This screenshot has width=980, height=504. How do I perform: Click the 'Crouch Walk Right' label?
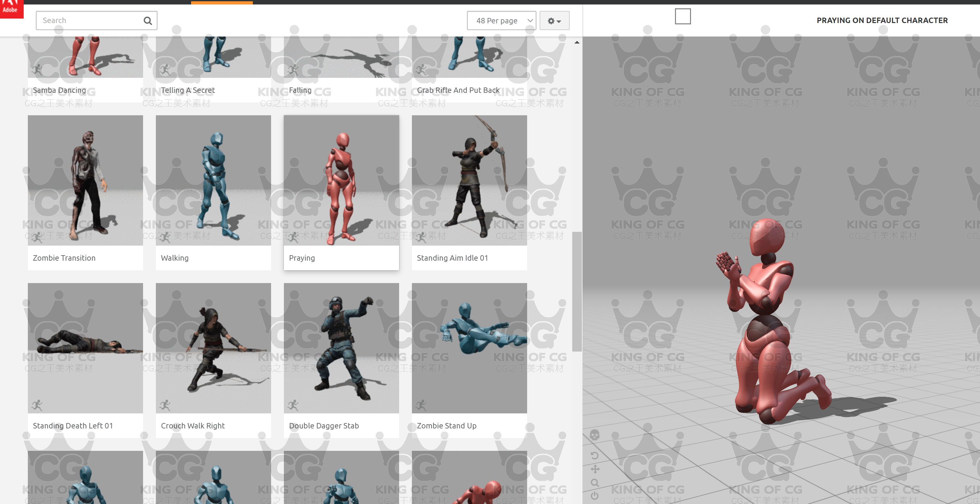[192, 426]
